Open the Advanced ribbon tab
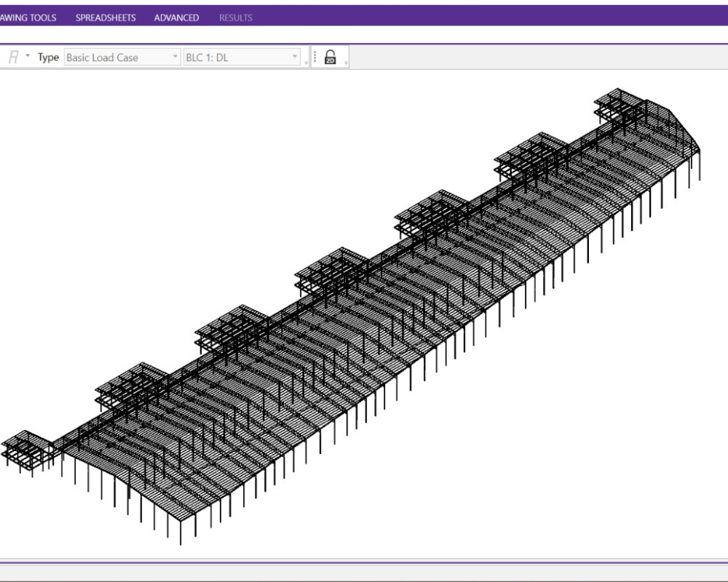 coord(176,17)
